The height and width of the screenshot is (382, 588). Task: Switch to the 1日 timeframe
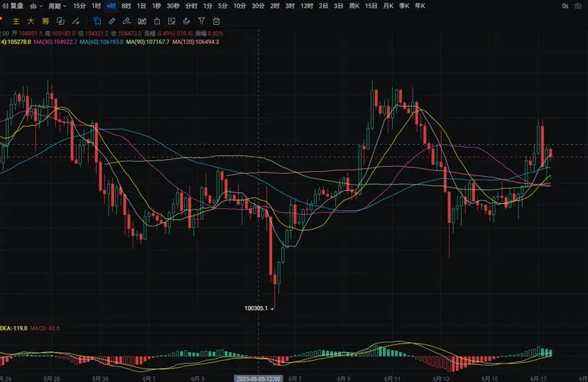point(141,6)
